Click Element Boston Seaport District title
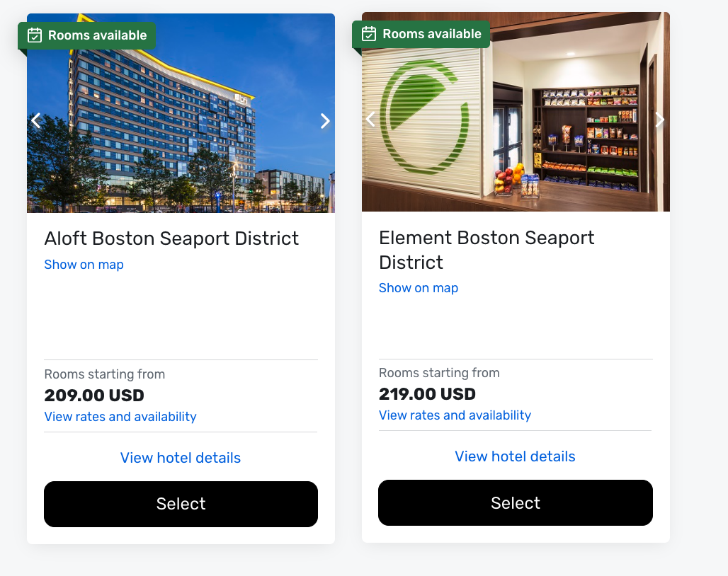The height and width of the screenshot is (576, 728). coord(487,249)
